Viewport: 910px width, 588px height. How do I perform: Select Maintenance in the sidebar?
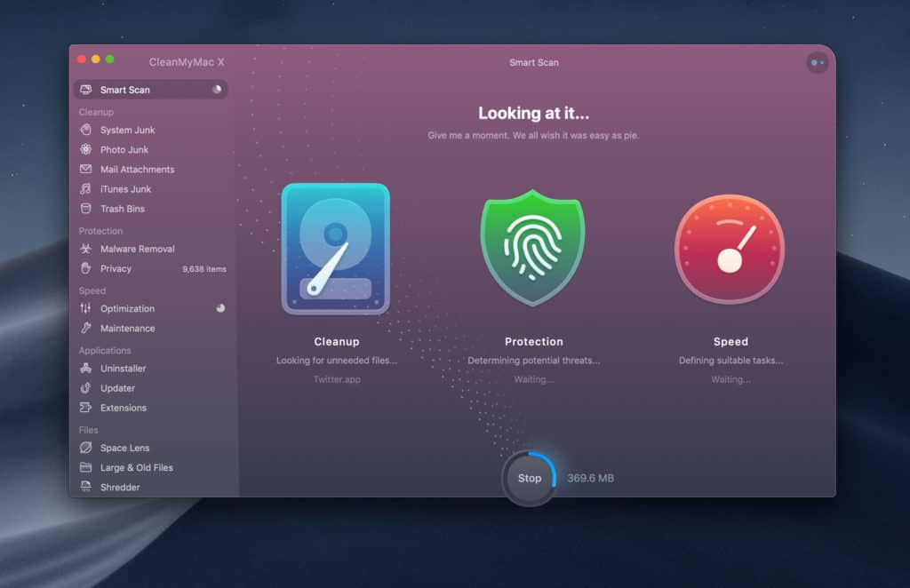pos(151,328)
